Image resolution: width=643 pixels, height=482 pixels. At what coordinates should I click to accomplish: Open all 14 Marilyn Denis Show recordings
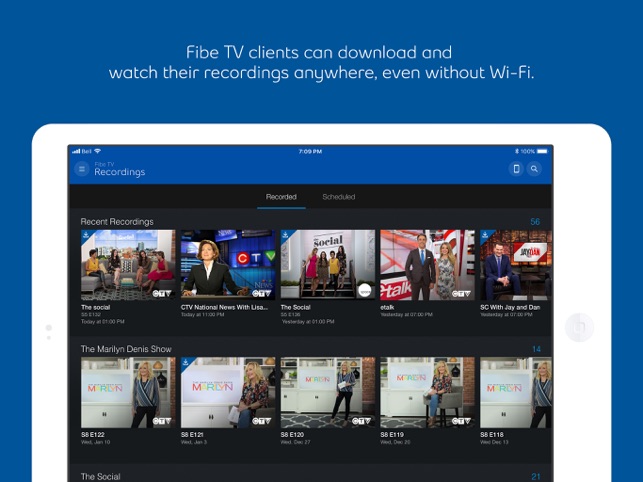(536, 349)
